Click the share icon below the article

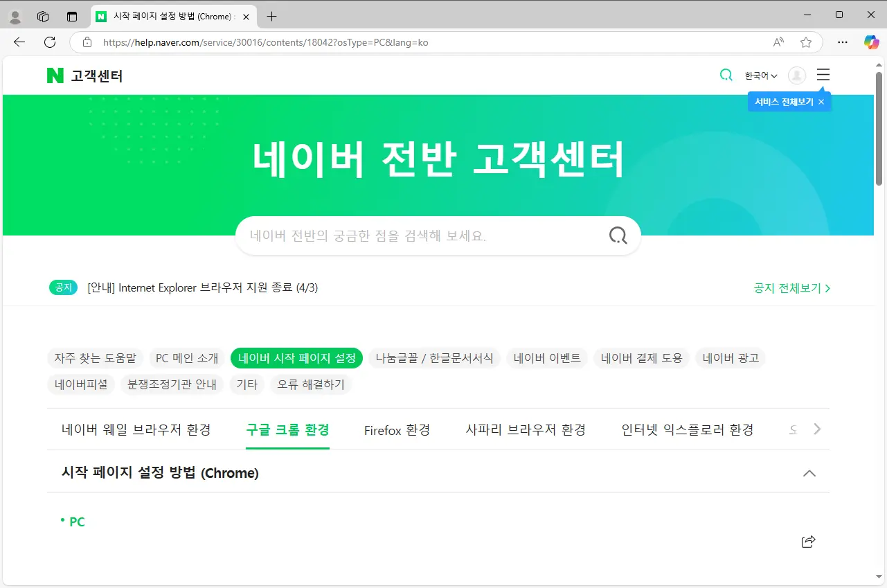[807, 541]
